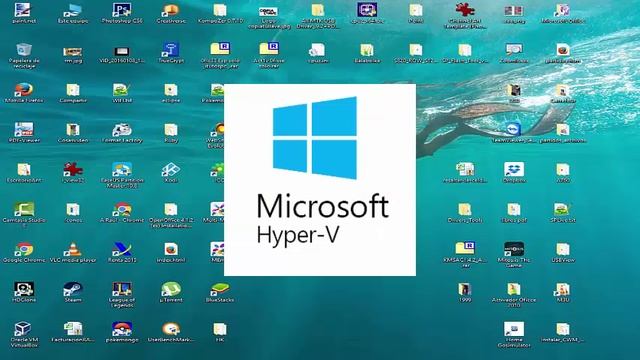The image size is (640, 360).
Task: Click the Microsoft Hyper-V logo image
Action: point(320,180)
